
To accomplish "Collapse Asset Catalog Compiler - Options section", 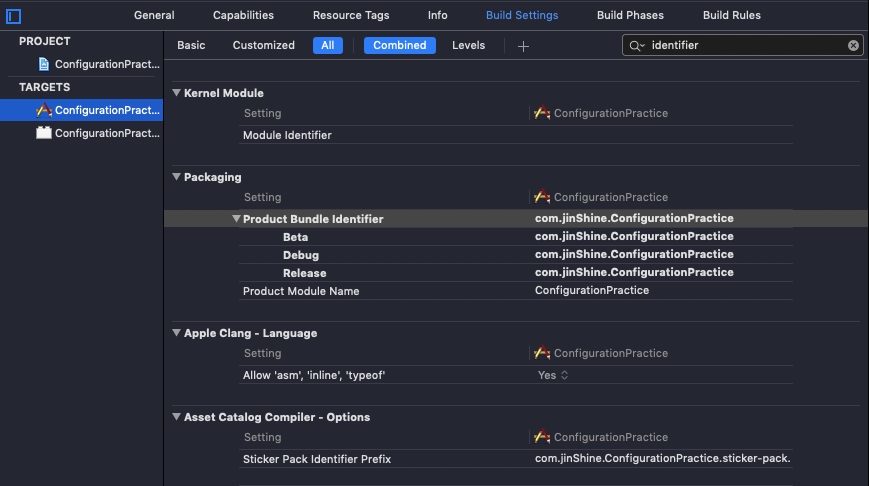I will pos(176,417).
